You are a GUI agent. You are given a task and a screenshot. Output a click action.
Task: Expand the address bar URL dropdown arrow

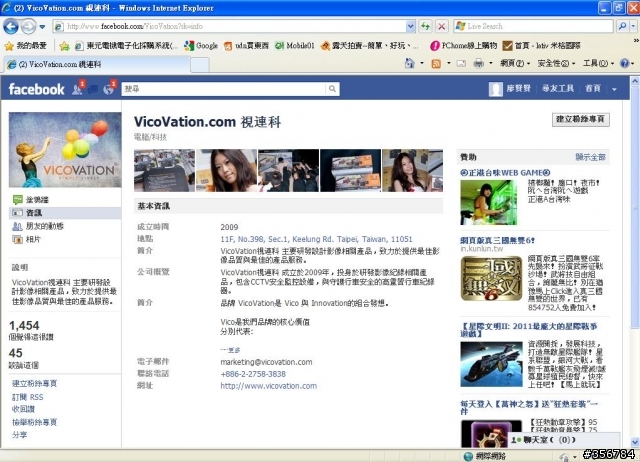pos(411,27)
